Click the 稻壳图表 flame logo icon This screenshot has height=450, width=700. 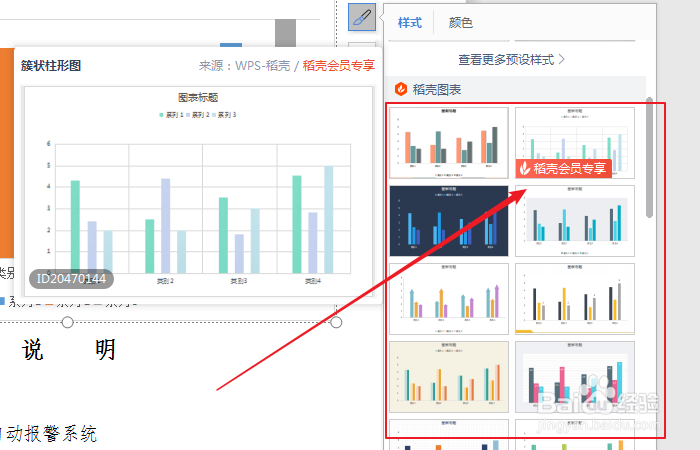click(401, 89)
